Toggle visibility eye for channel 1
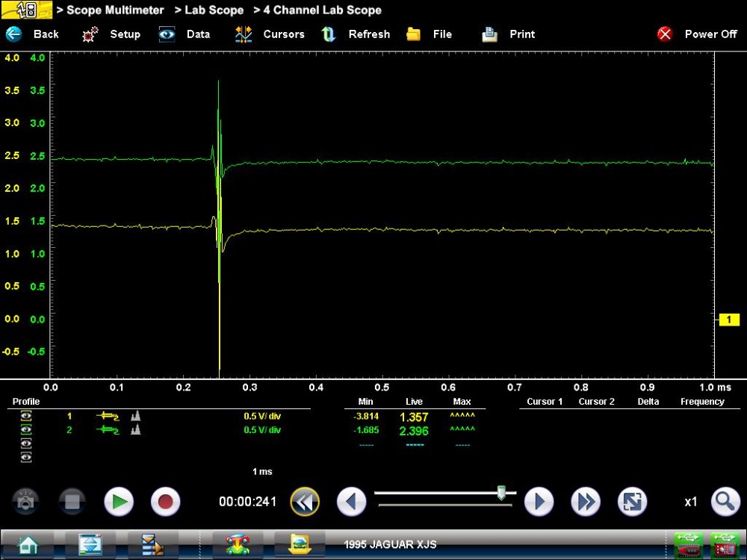 (27, 417)
